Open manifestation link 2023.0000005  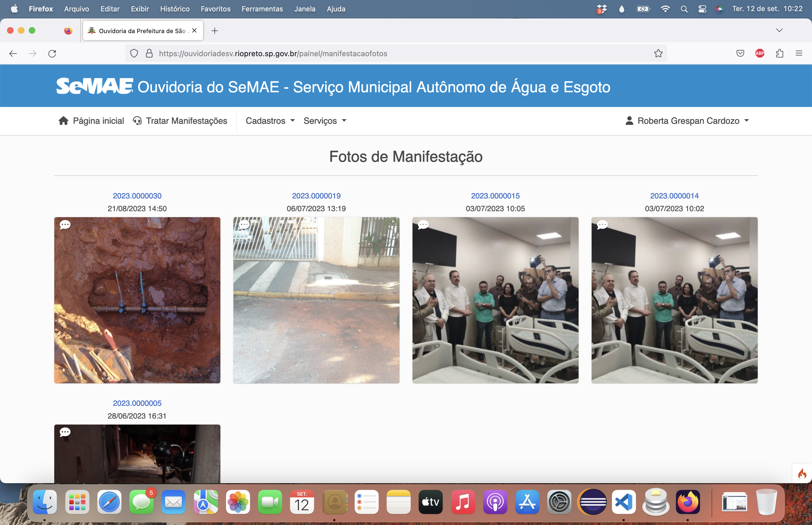(137, 403)
